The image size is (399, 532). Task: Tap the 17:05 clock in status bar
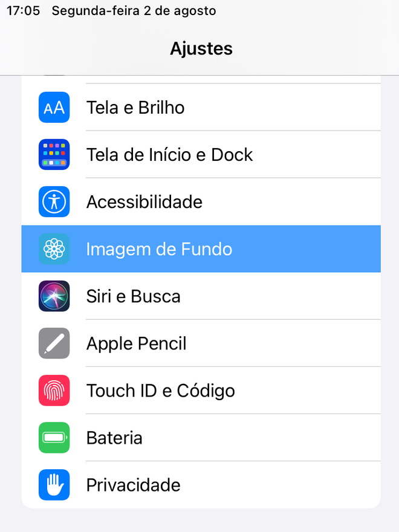[23, 10]
